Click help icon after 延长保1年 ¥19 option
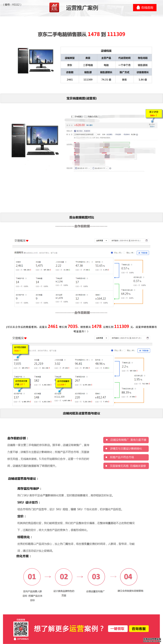 (x=110, y=168)
